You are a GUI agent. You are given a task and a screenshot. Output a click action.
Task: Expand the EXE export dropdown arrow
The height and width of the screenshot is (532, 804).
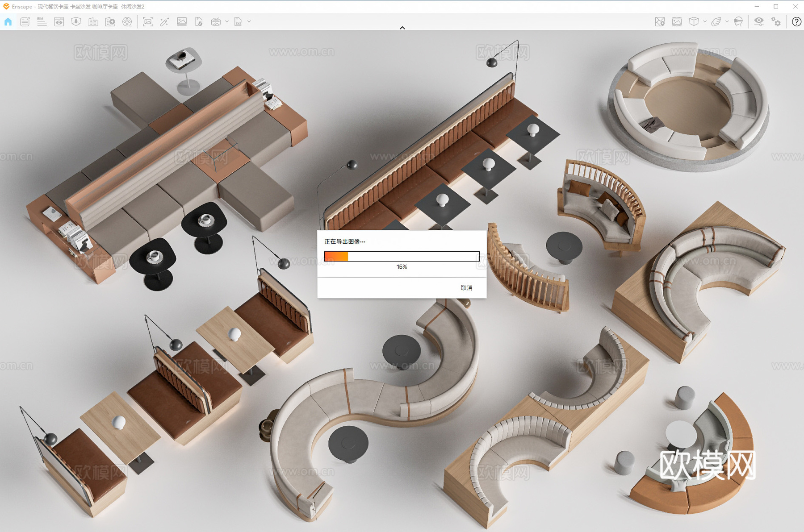click(x=249, y=21)
